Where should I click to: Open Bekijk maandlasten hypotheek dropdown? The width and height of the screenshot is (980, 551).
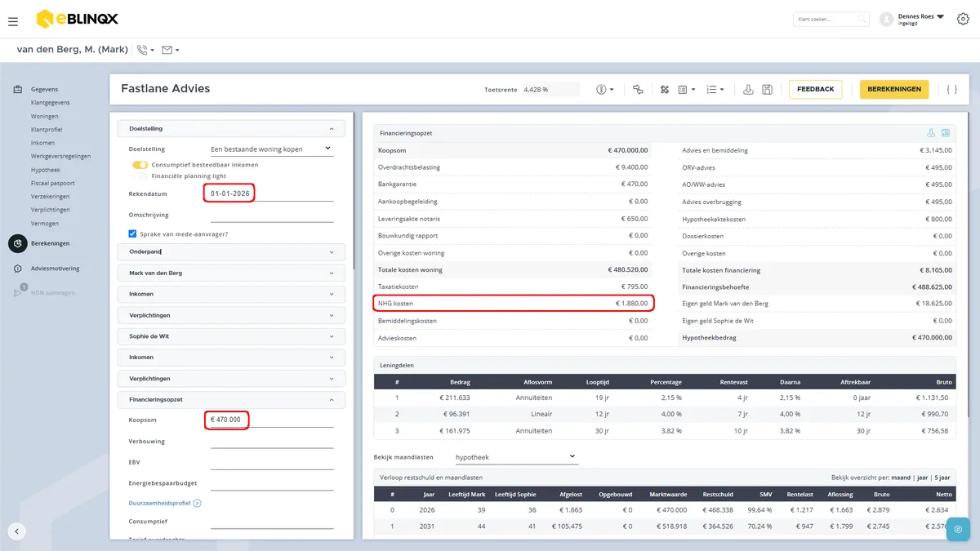[516, 457]
